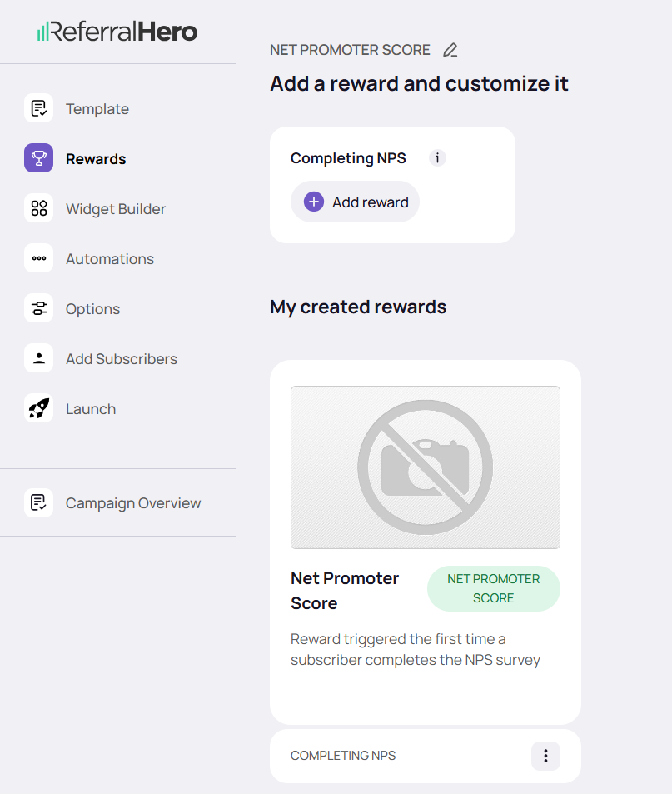Click the ReferralHero logo
The image size is (672, 794).
tap(117, 32)
